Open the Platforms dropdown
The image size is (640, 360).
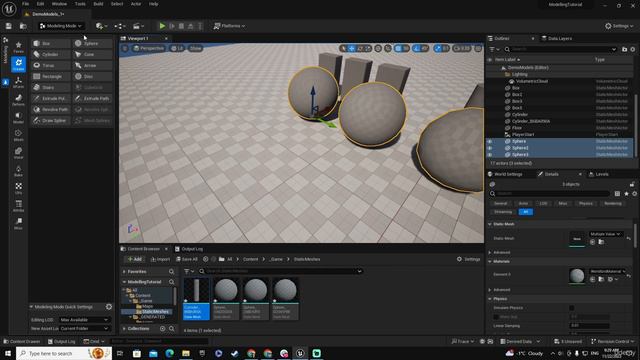pos(229,26)
